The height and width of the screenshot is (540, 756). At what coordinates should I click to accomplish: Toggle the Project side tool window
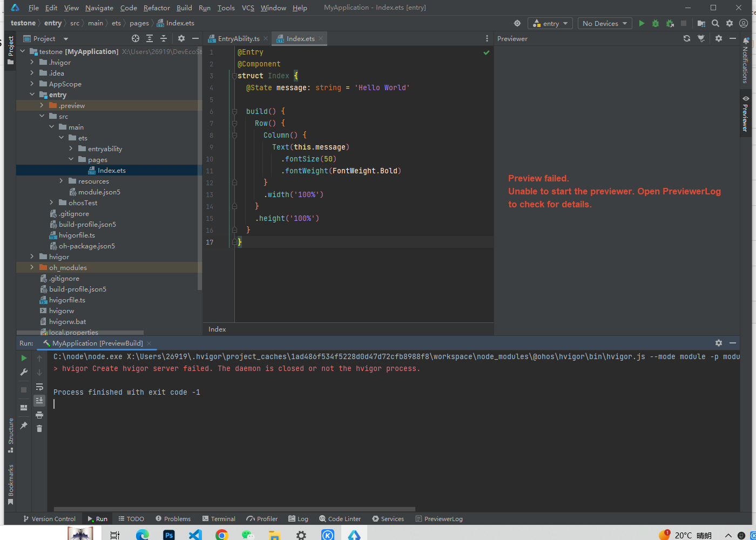tap(10, 50)
